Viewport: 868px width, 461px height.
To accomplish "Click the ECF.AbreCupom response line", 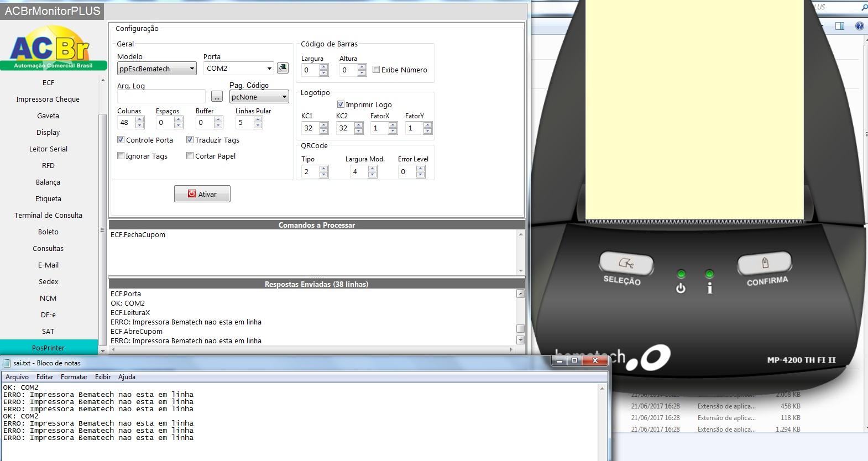I will [x=137, y=332].
